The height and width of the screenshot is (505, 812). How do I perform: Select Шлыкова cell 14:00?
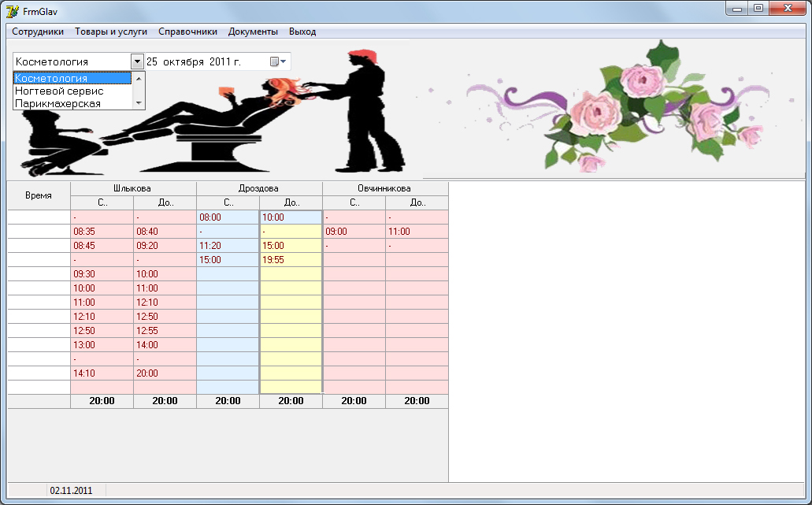click(x=165, y=345)
